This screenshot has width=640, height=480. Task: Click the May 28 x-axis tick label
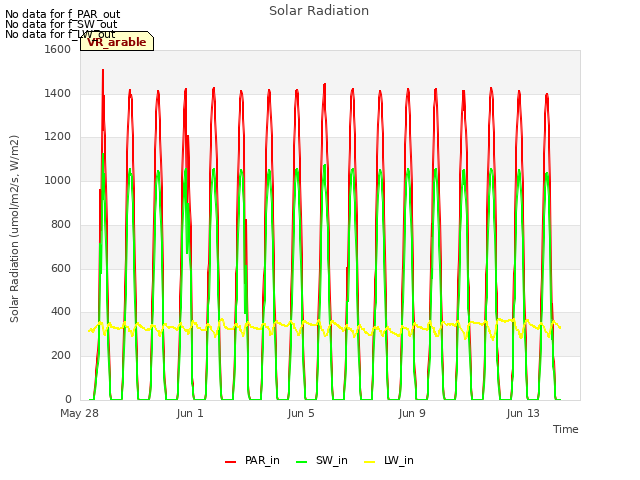(x=79, y=413)
